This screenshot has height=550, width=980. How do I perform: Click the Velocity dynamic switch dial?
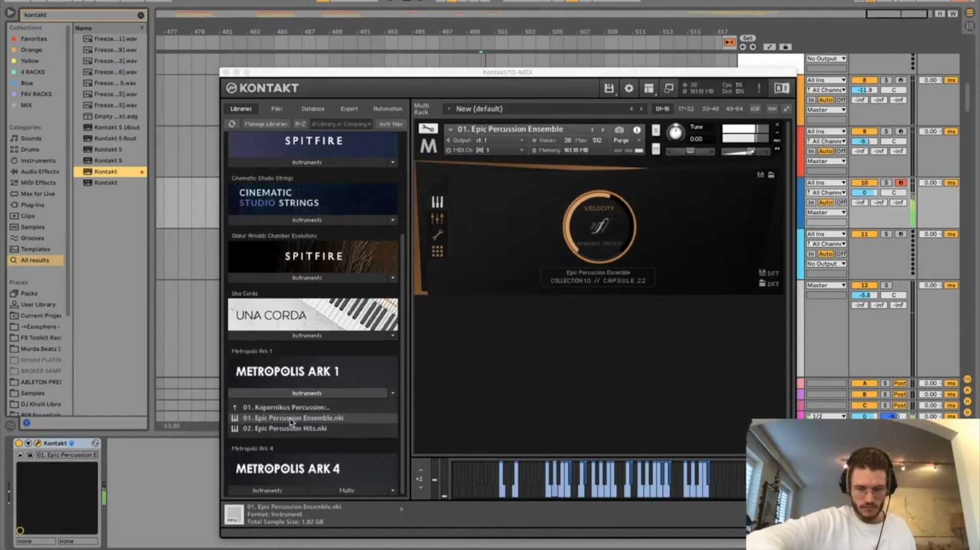tap(599, 227)
